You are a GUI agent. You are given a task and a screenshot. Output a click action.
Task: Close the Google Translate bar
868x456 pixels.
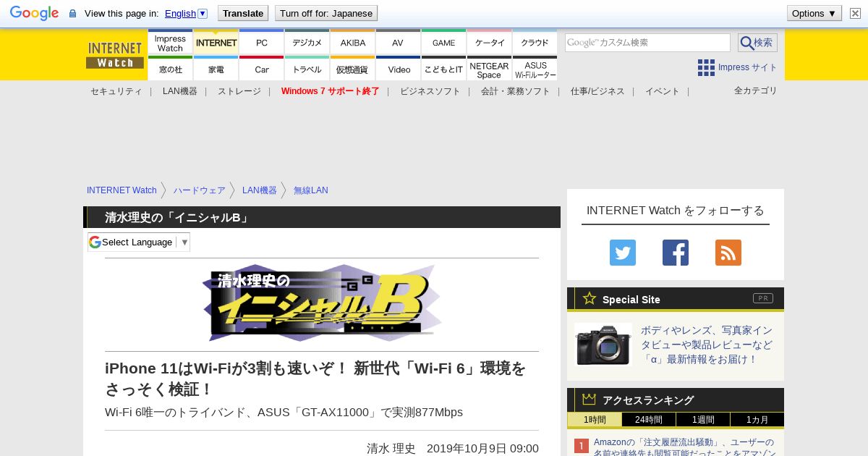tap(855, 13)
